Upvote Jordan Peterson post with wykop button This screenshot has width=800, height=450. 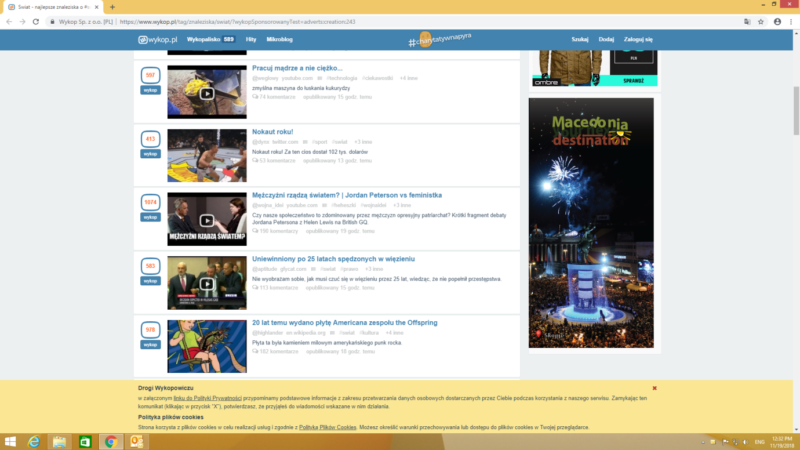[151, 217]
